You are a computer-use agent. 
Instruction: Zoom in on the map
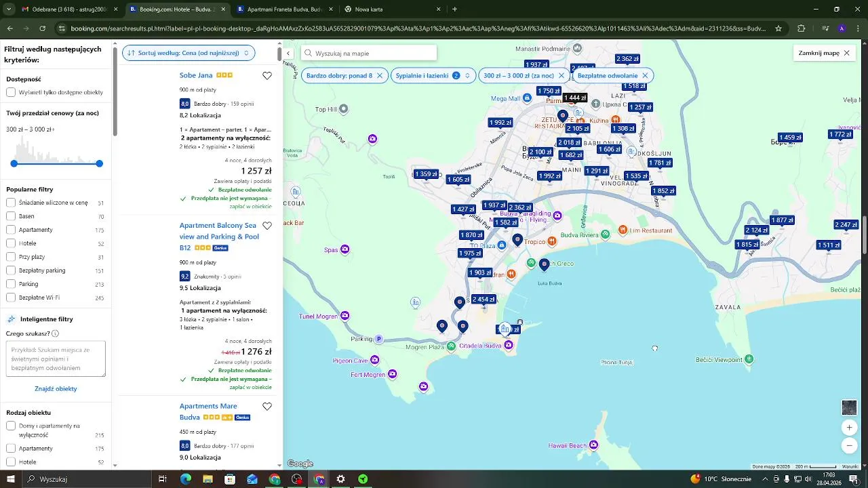click(849, 428)
